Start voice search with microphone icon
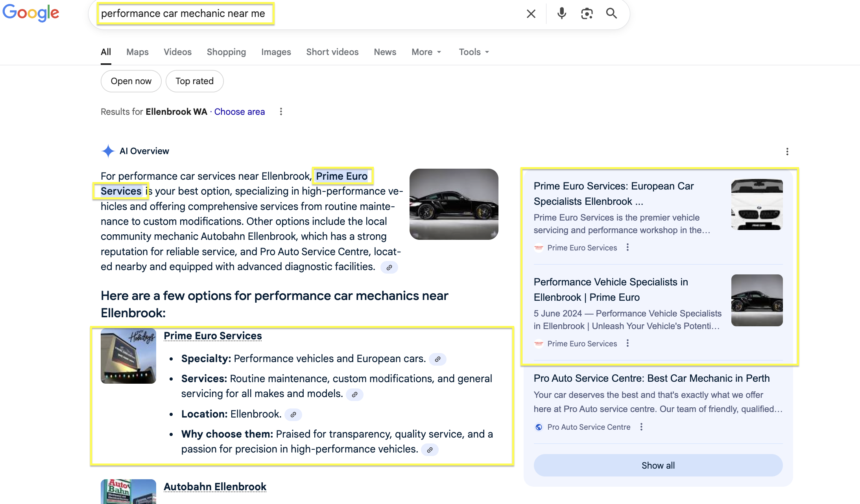Screen dimensions: 860x504 coord(561,13)
